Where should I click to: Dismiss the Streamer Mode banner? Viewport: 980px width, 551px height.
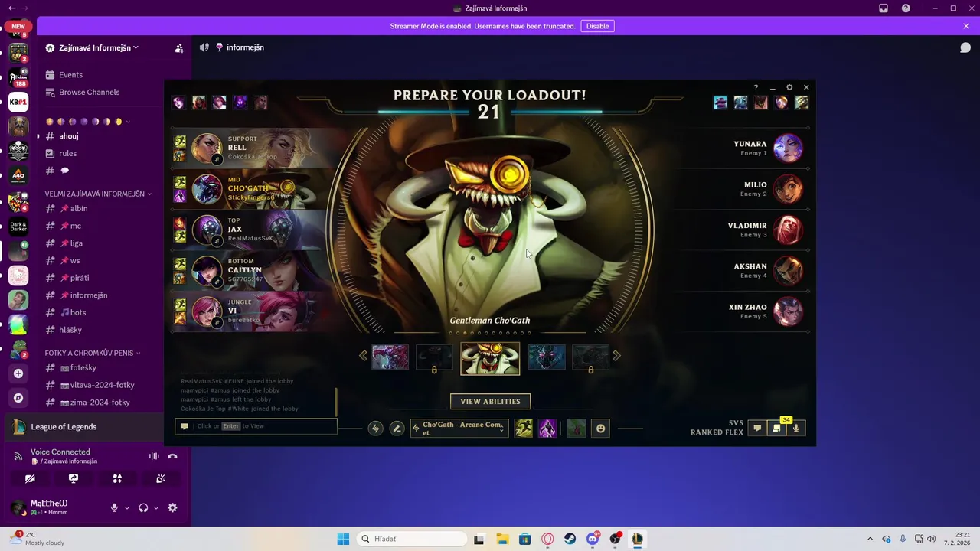[x=966, y=26]
